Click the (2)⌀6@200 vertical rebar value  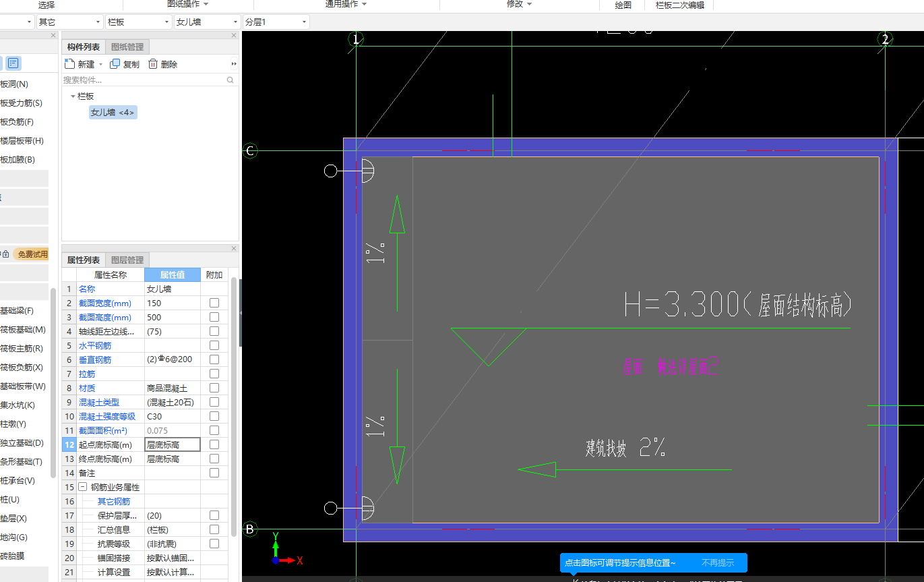(x=173, y=359)
